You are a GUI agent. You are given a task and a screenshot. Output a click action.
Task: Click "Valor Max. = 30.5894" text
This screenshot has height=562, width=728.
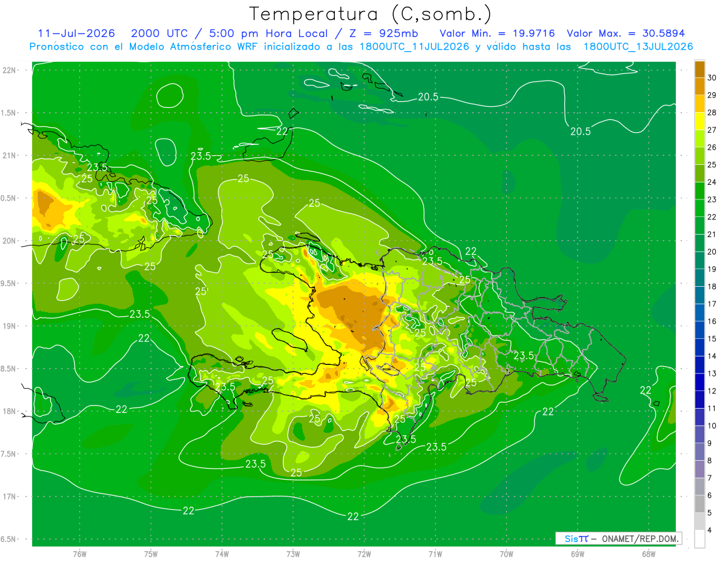625,33
